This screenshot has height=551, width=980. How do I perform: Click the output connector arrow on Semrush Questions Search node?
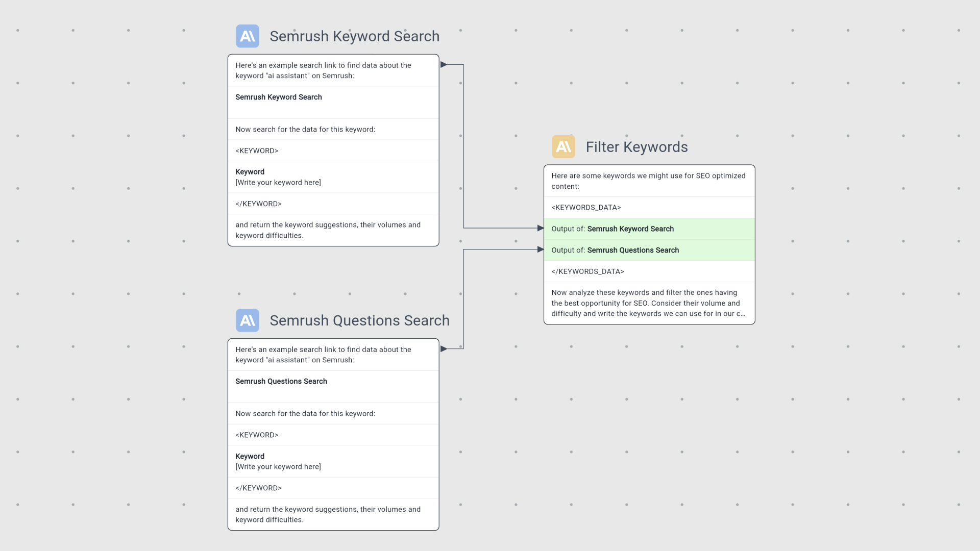click(x=444, y=348)
